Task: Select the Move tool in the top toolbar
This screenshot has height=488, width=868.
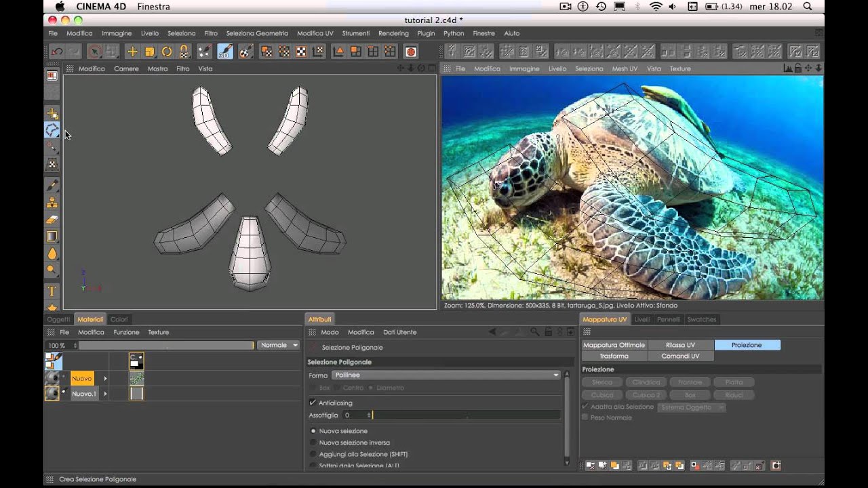Action: coord(132,52)
